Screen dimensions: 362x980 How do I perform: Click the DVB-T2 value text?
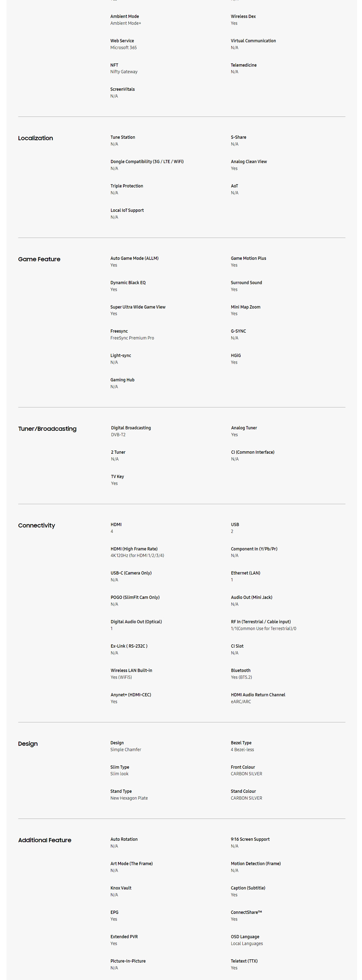click(118, 434)
